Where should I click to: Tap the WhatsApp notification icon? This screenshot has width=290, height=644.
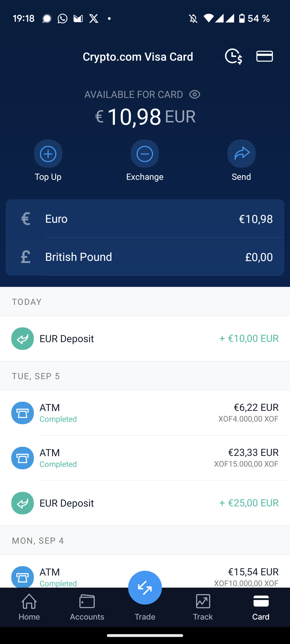tap(63, 19)
